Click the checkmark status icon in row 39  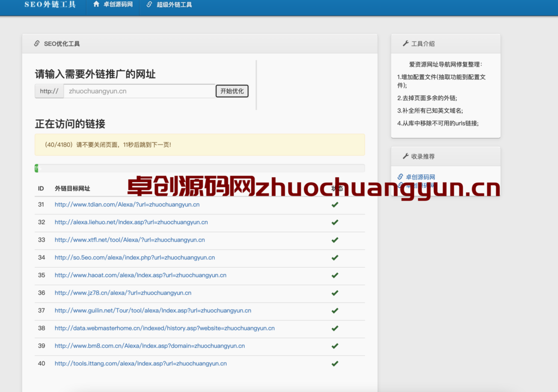[335, 346]
